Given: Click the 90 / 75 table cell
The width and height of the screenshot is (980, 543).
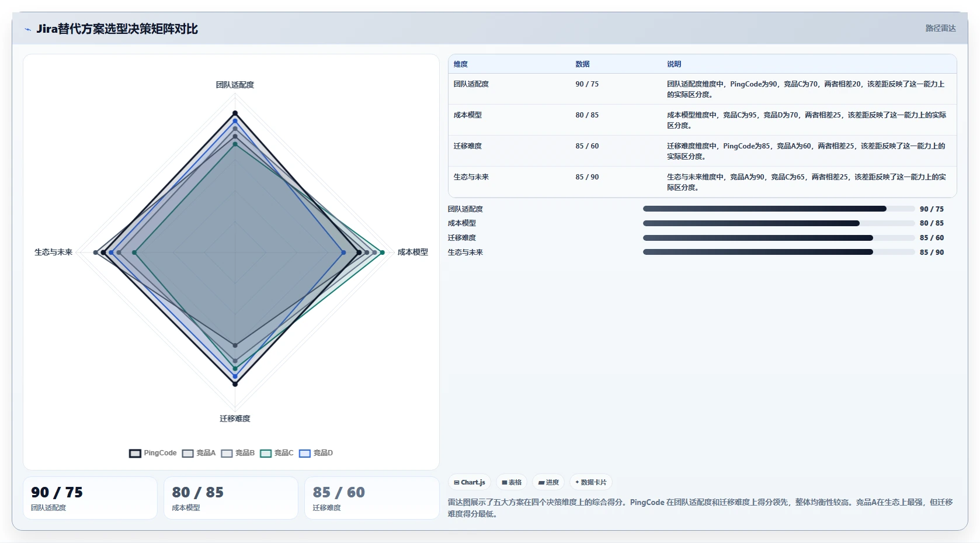Looking at the screenshot, I should (587, 84).
